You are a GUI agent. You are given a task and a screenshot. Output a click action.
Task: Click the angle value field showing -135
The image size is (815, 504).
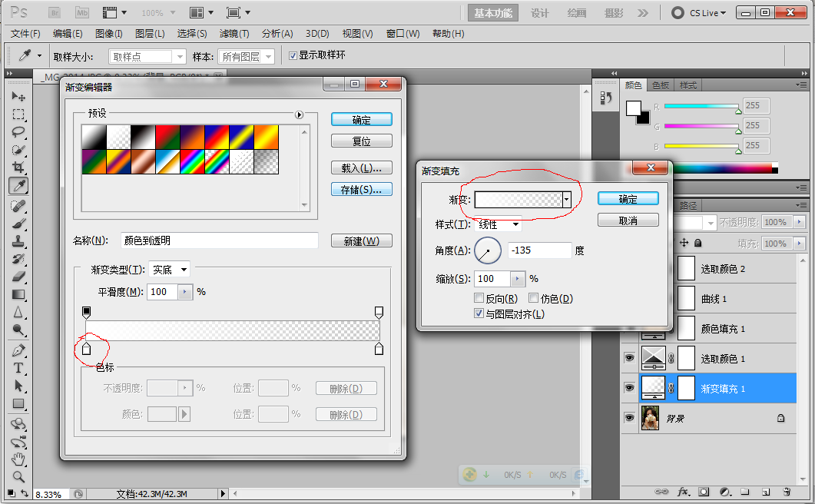(x=539, y=250)
